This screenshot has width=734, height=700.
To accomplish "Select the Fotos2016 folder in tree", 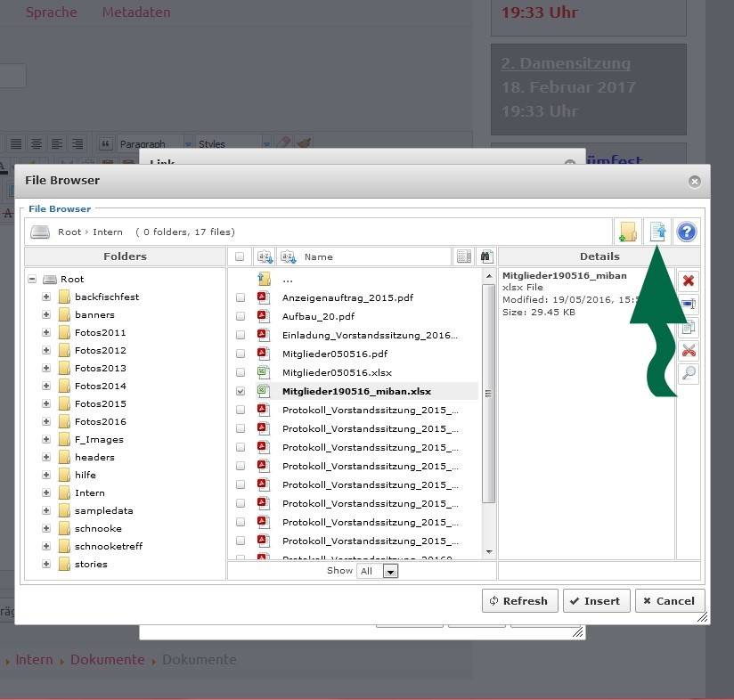I will click(100, 422).
